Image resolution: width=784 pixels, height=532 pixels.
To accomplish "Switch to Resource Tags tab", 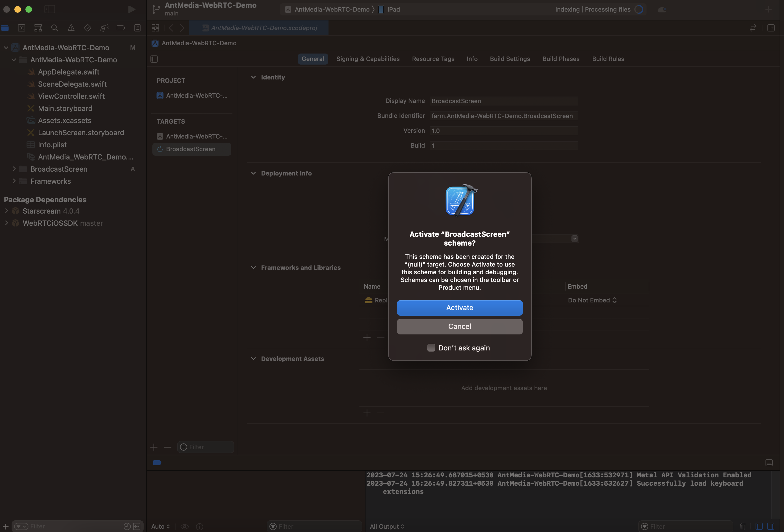I will 433,59.
